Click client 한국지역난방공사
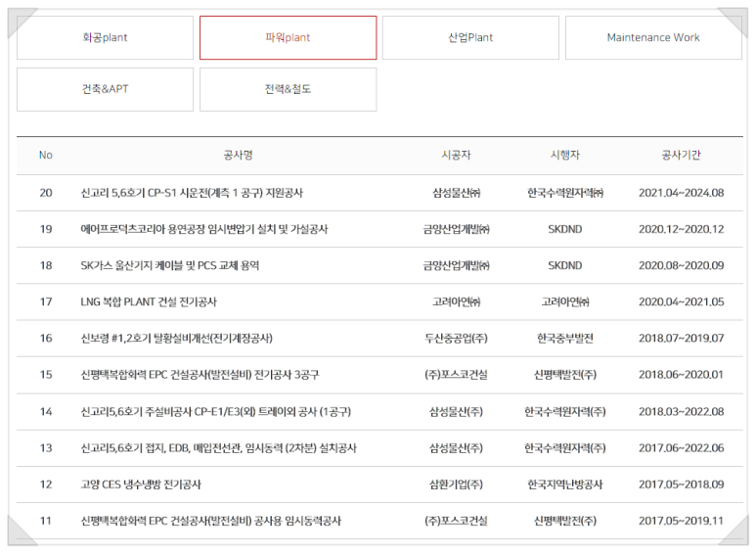756x553 pixels. click(x=565, y=484)
